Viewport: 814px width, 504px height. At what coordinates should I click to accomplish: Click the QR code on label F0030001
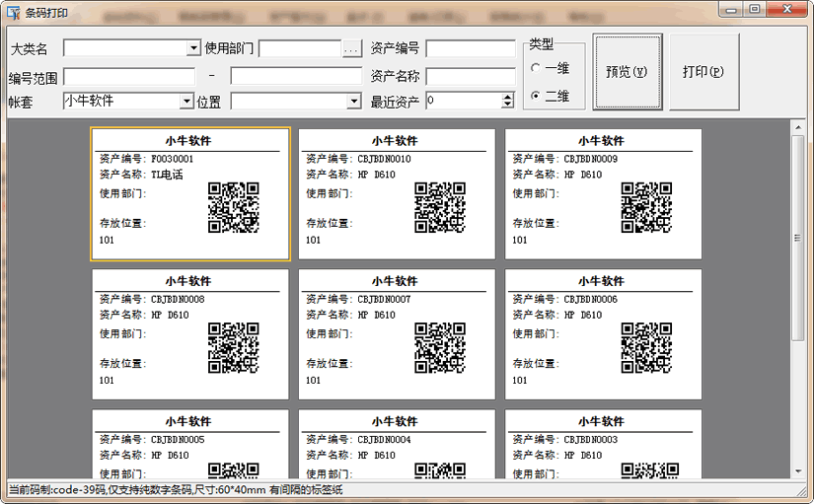(233, 207)
